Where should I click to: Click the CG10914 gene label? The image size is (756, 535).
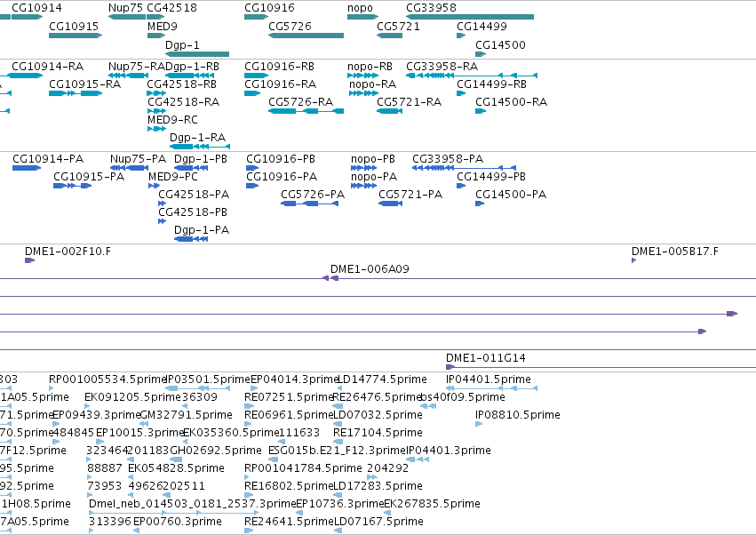(36, 8)
